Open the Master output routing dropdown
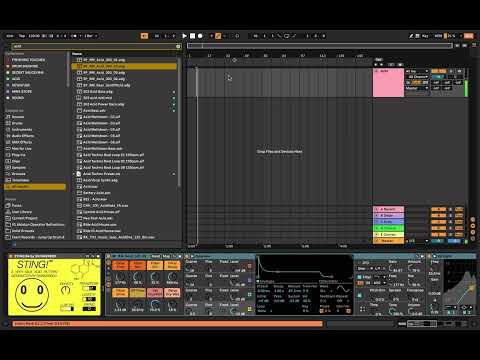Screen dimensions: 480x360 click(x=417, y=88)
